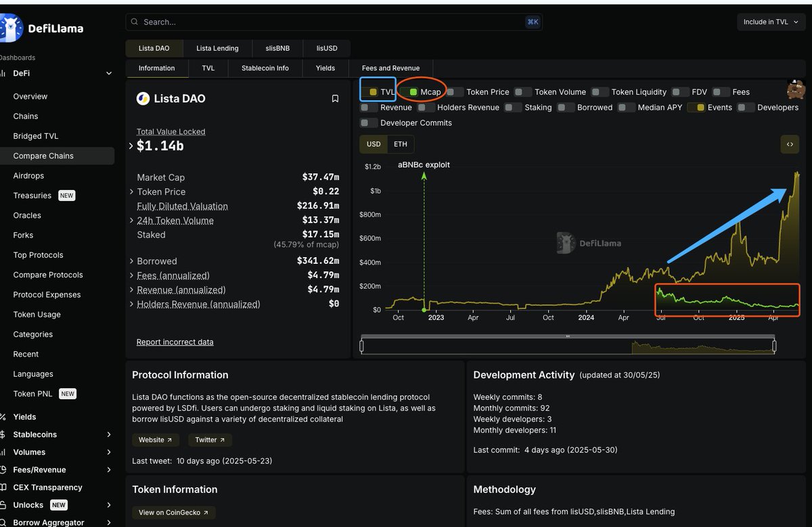Select the Information tab
The image size is (812, 527).
click(156, 68)
